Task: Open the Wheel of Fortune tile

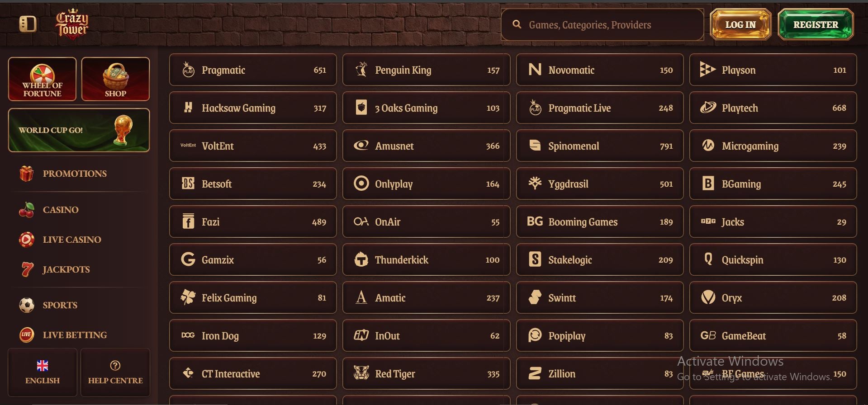Action: tap(42, 79)
